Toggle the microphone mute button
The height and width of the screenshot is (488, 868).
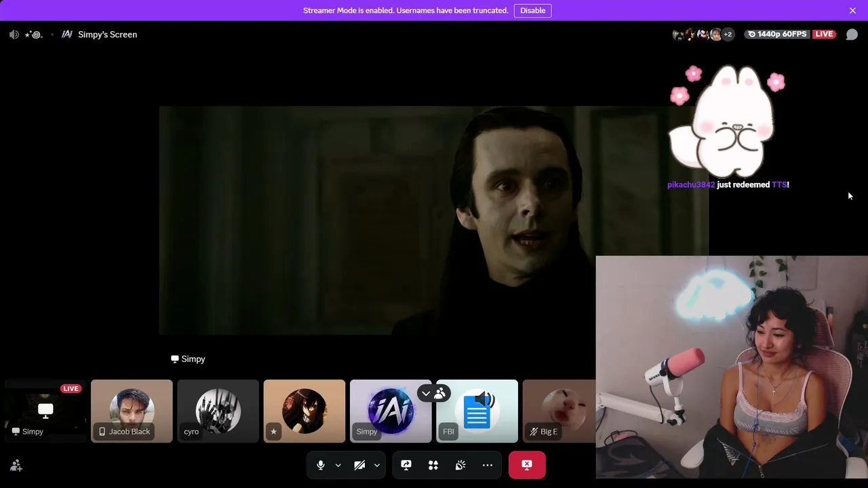coord(321,465)
